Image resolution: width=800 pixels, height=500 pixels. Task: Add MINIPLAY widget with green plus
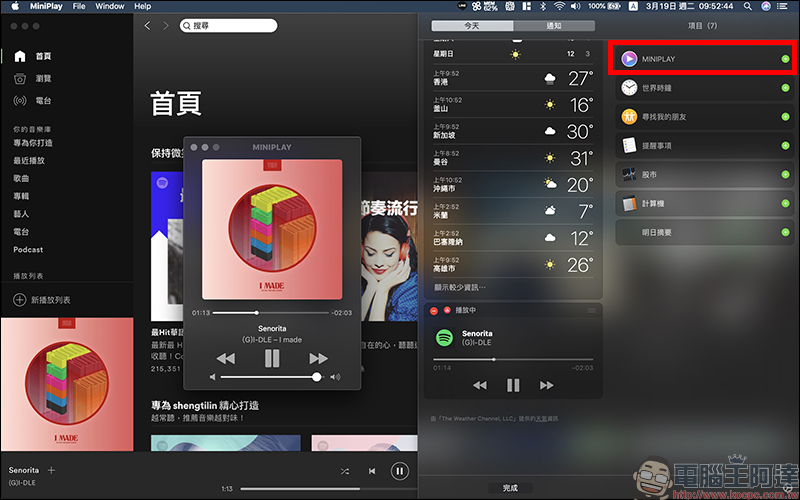tap(785, 59)
